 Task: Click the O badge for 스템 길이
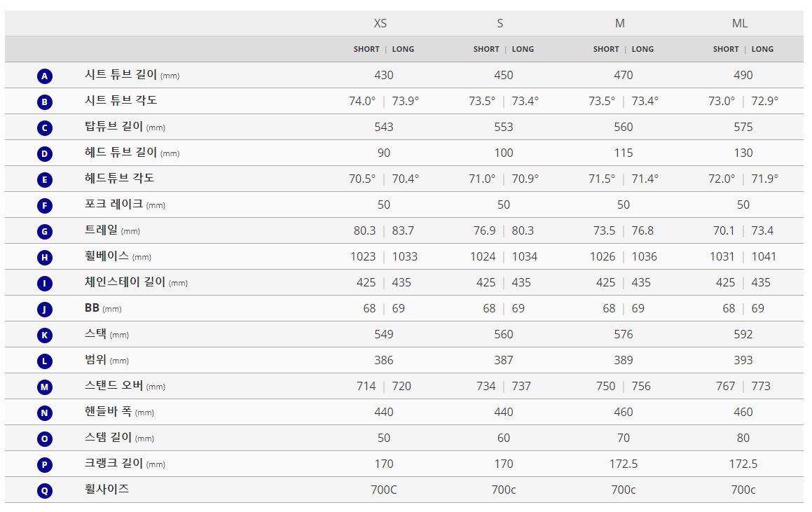45,438
